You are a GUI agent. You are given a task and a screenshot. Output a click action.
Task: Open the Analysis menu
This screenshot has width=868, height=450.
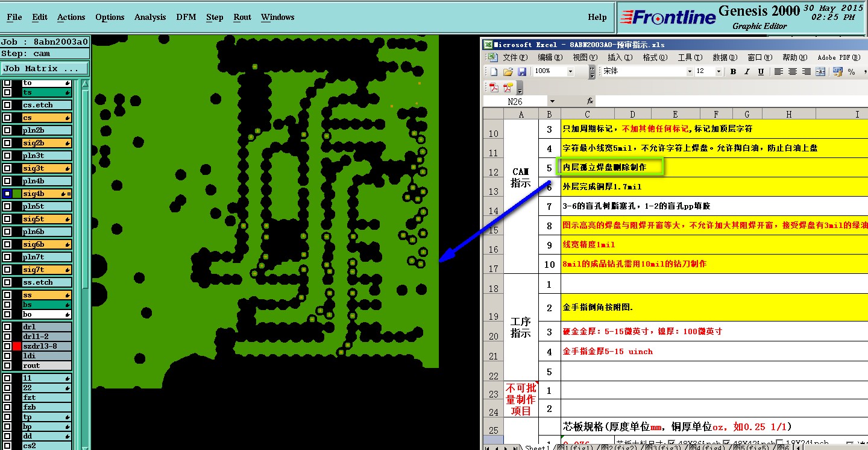(x=150, y=17)
